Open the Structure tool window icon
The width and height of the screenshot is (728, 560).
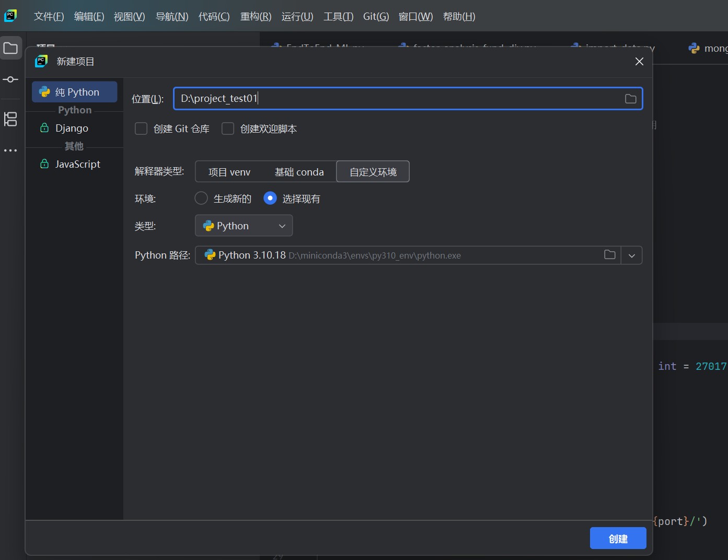(x=10, y=119)
